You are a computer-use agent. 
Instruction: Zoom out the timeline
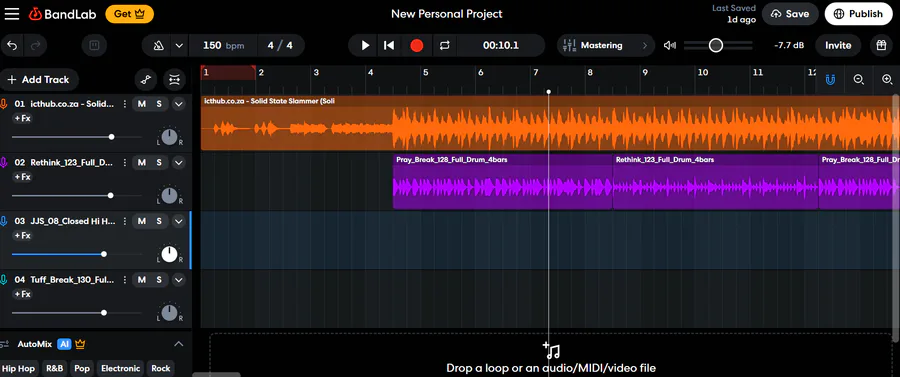tap(859, 80)
